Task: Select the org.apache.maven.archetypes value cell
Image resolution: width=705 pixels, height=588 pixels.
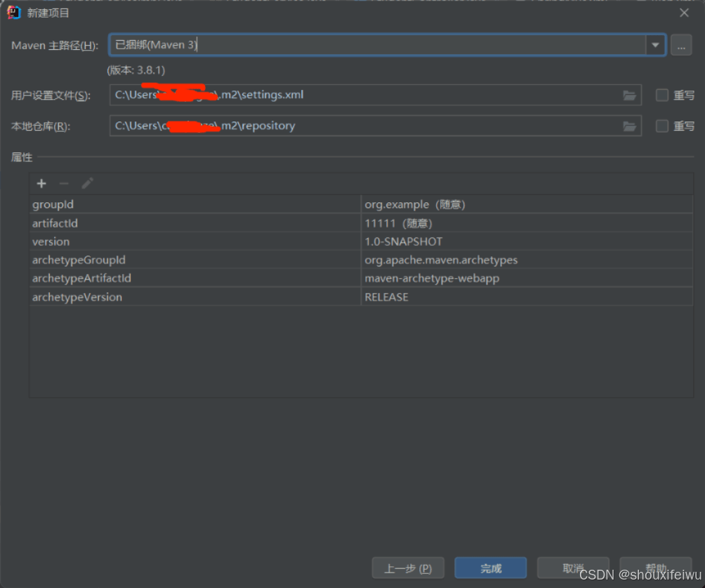Action: [x=527, y=260]
